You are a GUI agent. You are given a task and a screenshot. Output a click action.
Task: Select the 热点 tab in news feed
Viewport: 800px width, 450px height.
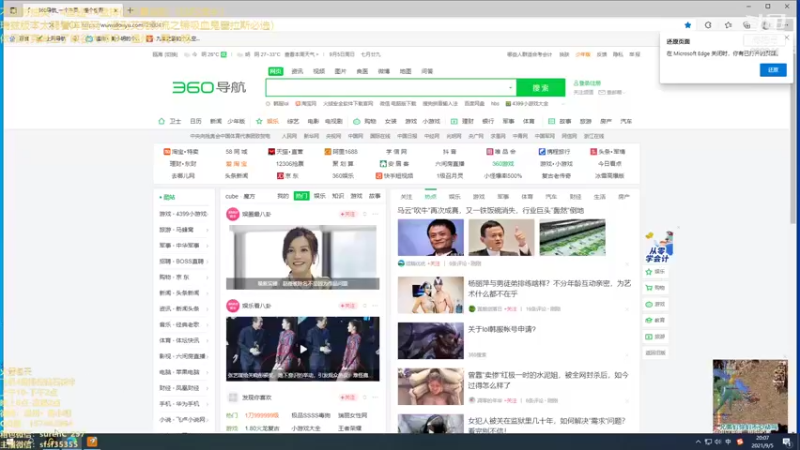(x=430, y=196)
